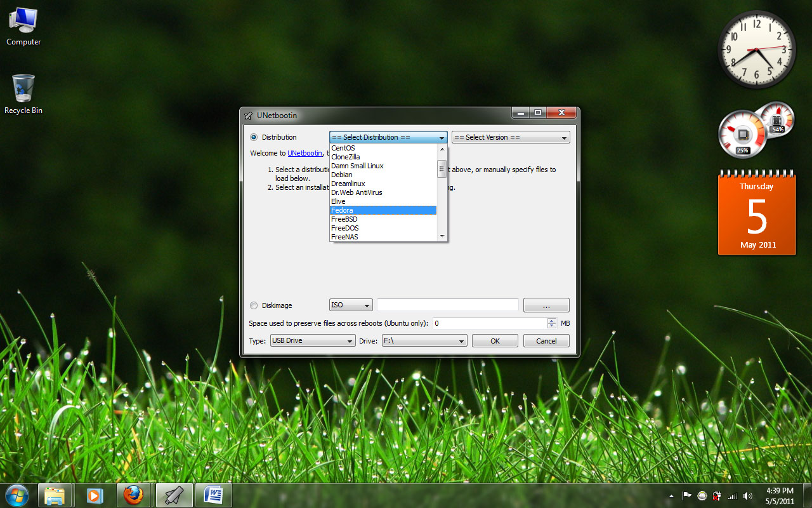The image size is (812, 508).
Task: Click the distribution list scrollbar thumb
Action: click(442, 169)
